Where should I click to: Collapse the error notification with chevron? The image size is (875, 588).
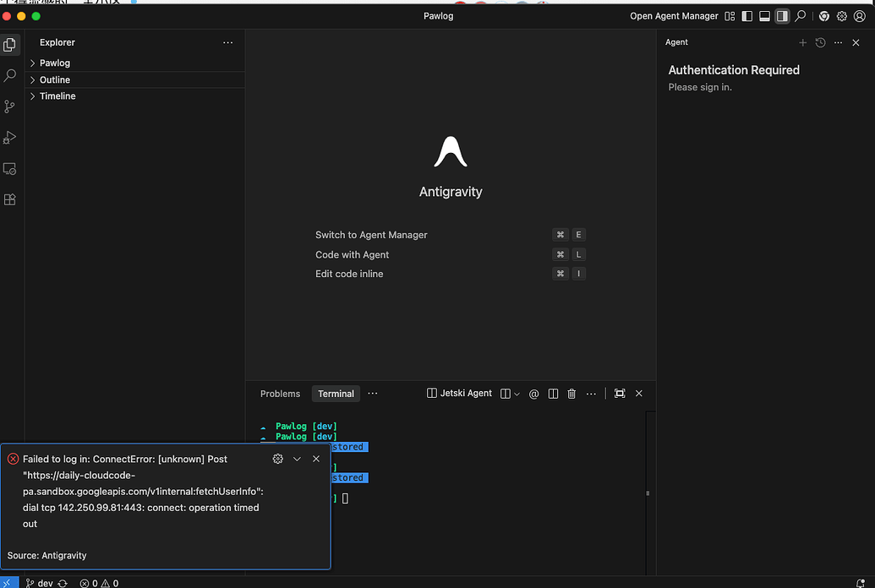tap(297, 459)
